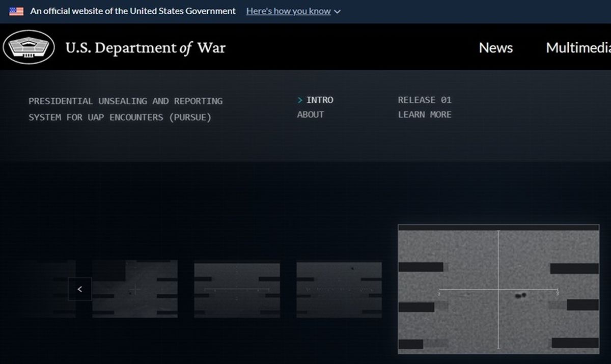Select the thumbnail with the dotted horizontal line

tap(339, 290)
